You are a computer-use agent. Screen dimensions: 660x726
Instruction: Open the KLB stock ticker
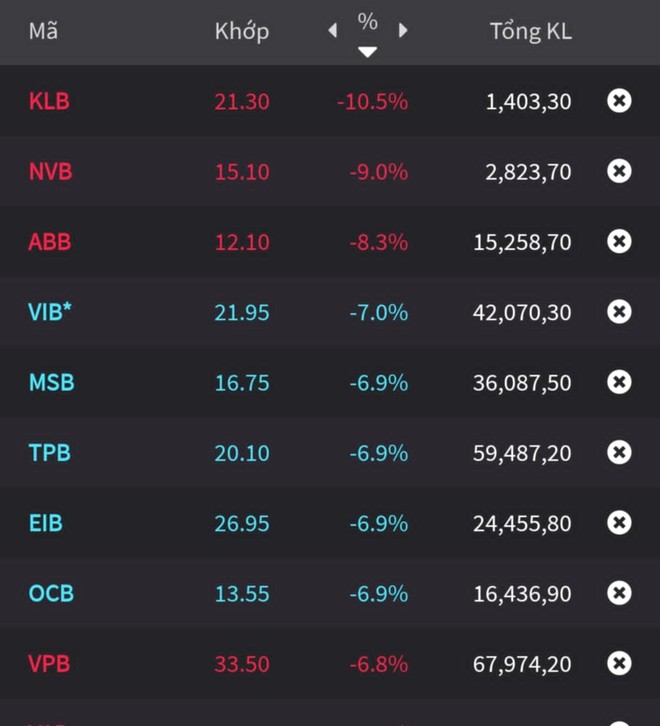tap(49, 101)
